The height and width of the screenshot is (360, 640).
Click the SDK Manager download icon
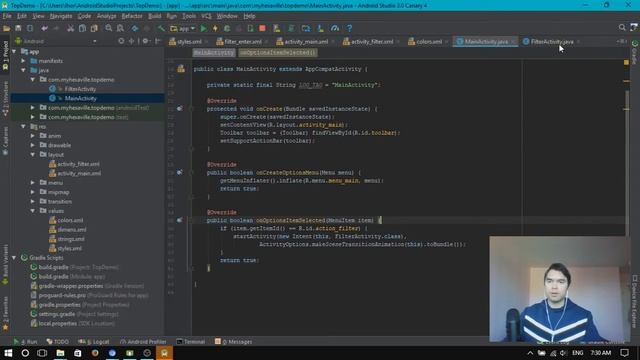[320, 28]
